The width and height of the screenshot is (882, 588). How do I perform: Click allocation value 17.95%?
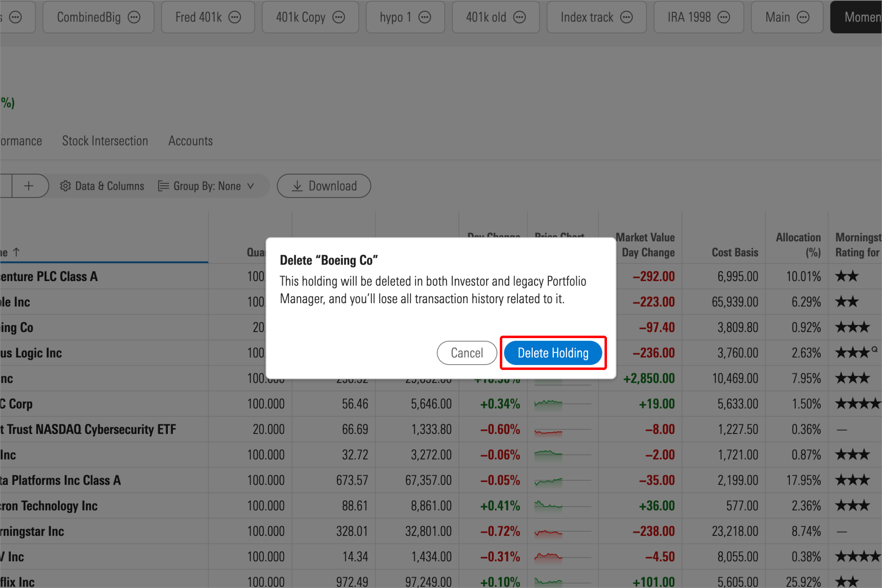(x=804, y=481)
